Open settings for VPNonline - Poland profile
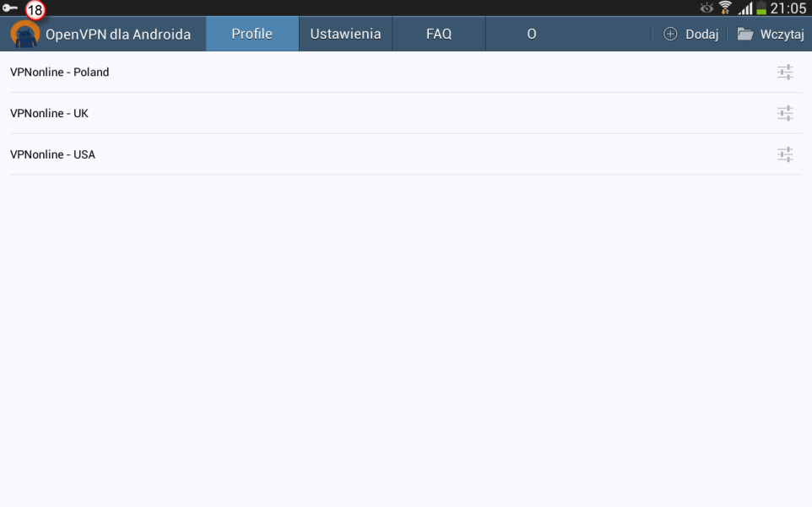This screenshot has width=812, height=507. pos(785,72)
